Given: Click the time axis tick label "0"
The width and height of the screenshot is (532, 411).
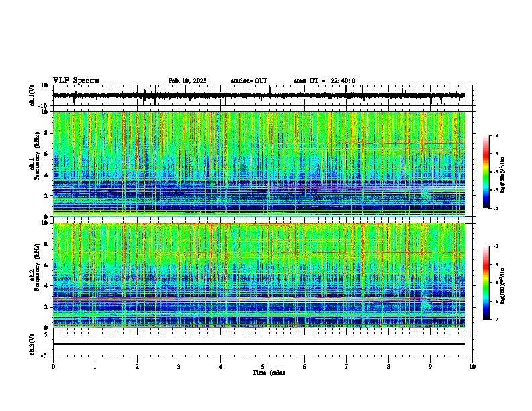Looking at the screenshot, I should click(x=53, y=367).
